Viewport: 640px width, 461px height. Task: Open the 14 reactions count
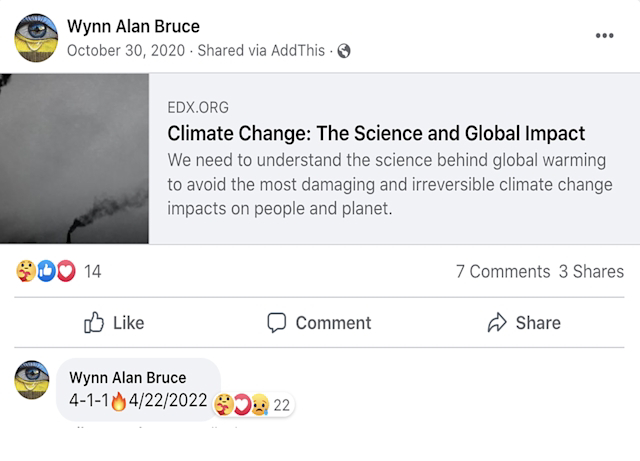click(93, 271)
